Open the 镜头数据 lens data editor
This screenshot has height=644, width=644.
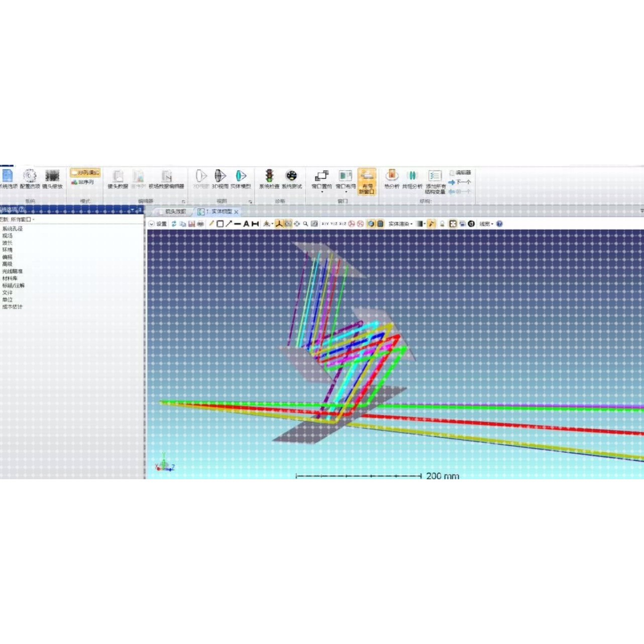(118, 179)
